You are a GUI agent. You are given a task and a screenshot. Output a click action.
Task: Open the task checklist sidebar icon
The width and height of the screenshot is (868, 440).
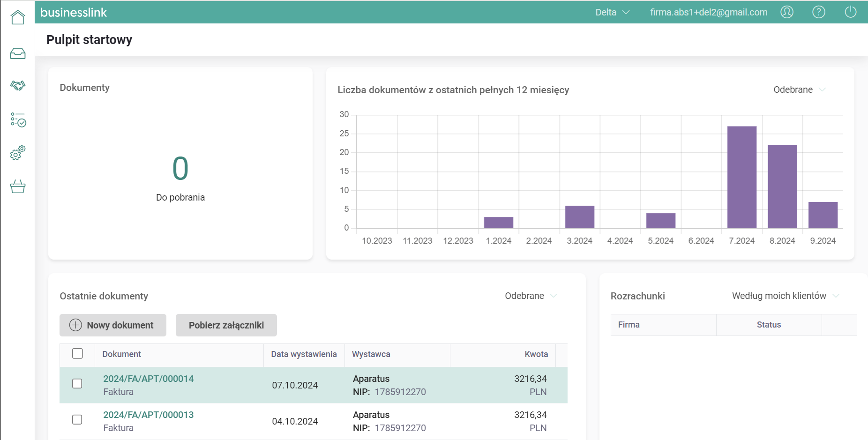point(18,120)
